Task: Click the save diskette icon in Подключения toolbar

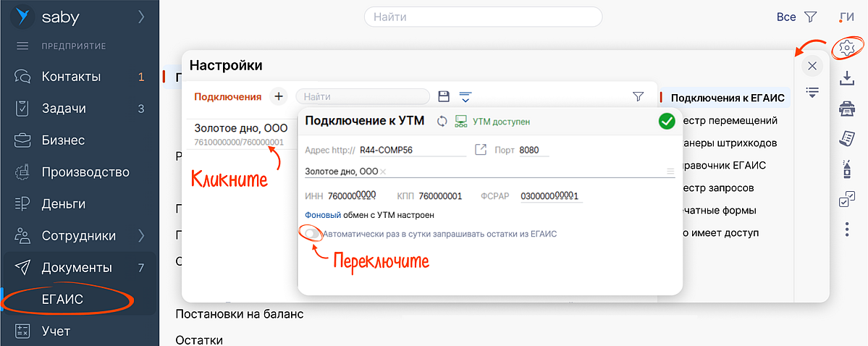Action: [x=444, y=96]
